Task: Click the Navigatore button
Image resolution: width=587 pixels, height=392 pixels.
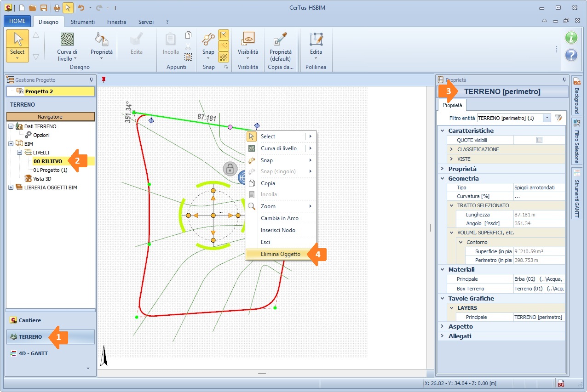Action: 50,117
